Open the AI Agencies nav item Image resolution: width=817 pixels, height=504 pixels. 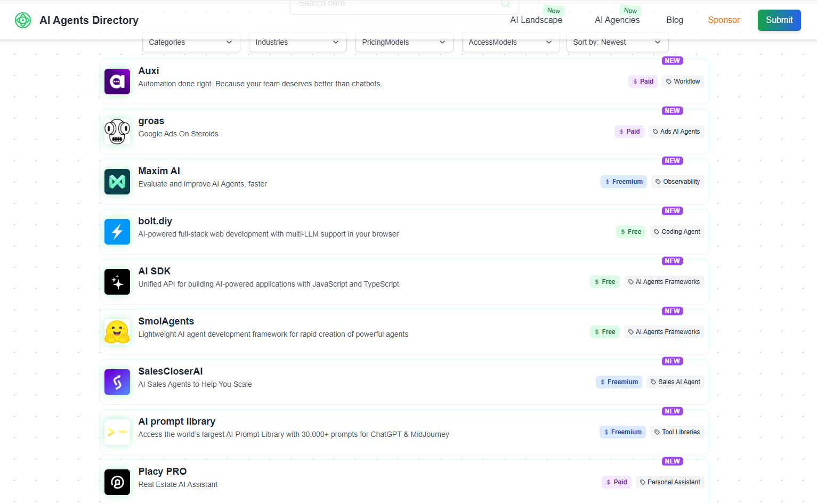617,20
